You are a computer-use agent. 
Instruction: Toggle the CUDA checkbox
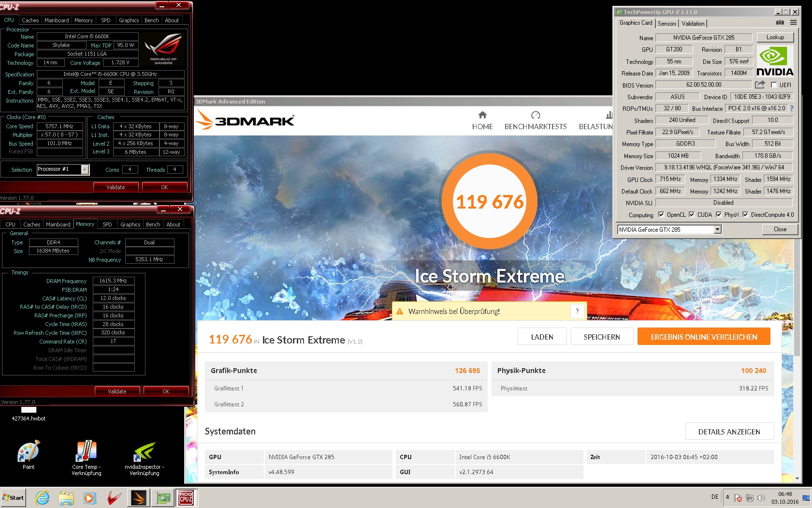692,214
